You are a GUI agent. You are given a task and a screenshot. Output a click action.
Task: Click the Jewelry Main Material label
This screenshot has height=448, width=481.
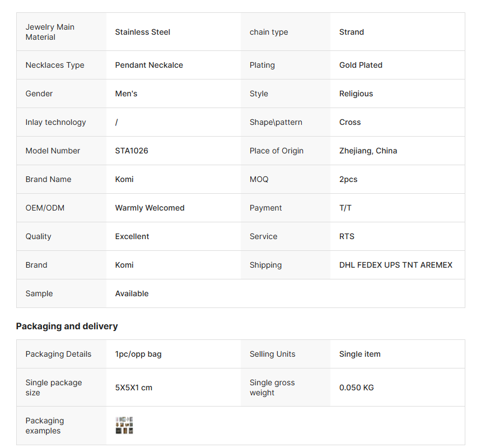pos(50,32)
